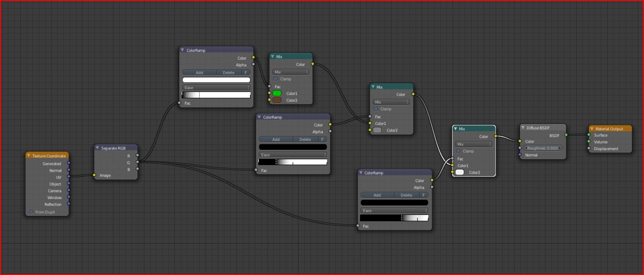Screen dimensions: 644x275
Task: Click Delete on the middle ColorRamp
Action: pos(305,139)
